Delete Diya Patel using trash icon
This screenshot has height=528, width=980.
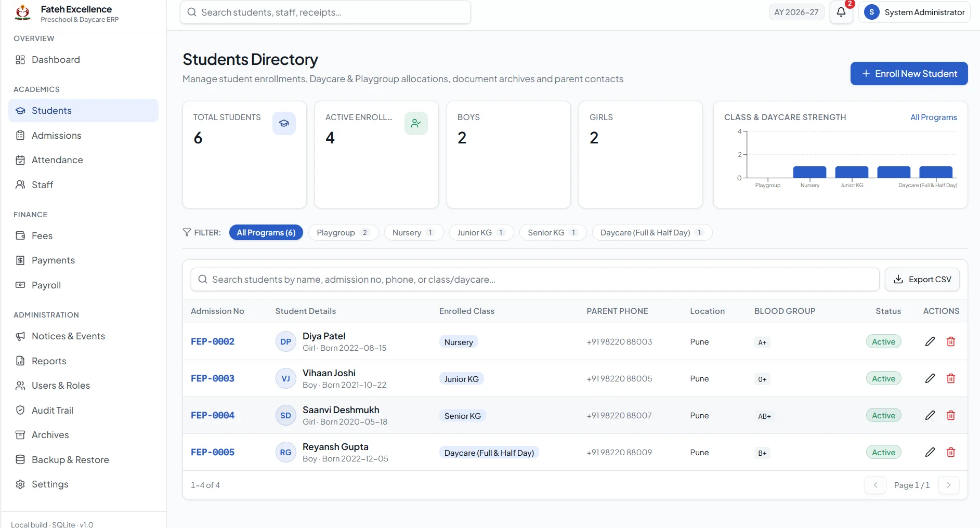[951, 341]
